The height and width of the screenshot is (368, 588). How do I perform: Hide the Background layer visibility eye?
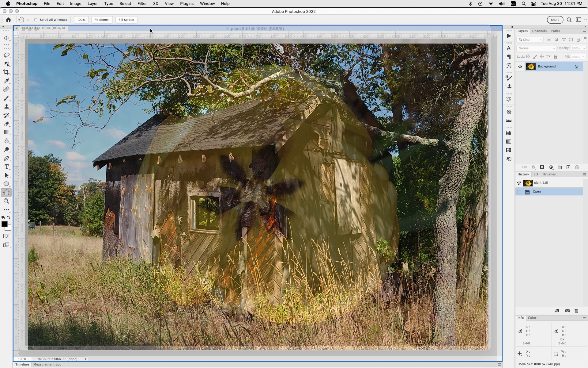(x=520, y=67)
